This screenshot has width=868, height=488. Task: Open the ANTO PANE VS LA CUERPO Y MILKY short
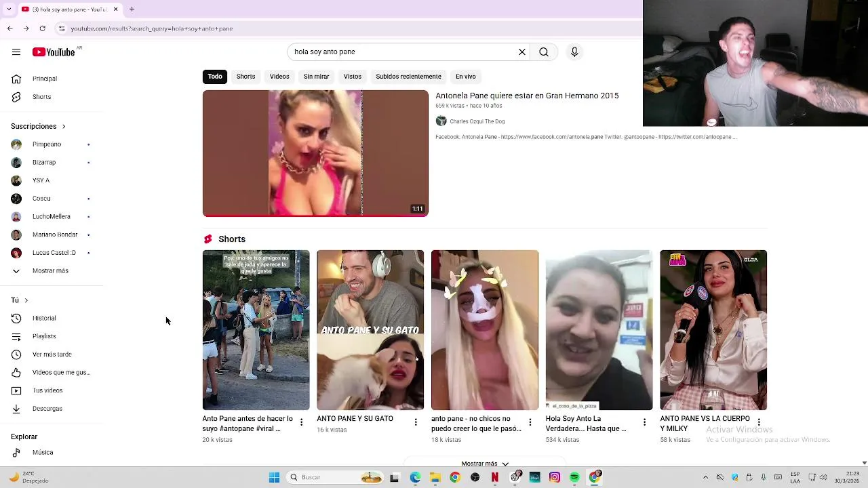point(713,330)
